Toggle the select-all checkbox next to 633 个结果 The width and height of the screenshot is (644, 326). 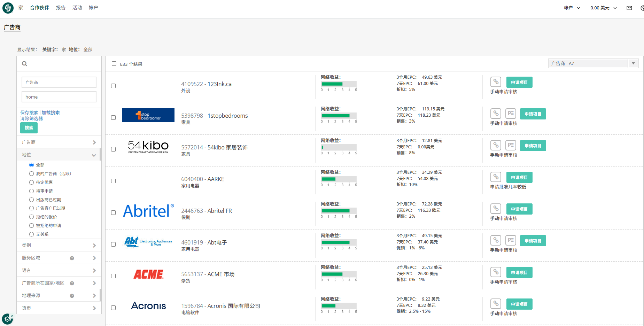coord(114,64)
